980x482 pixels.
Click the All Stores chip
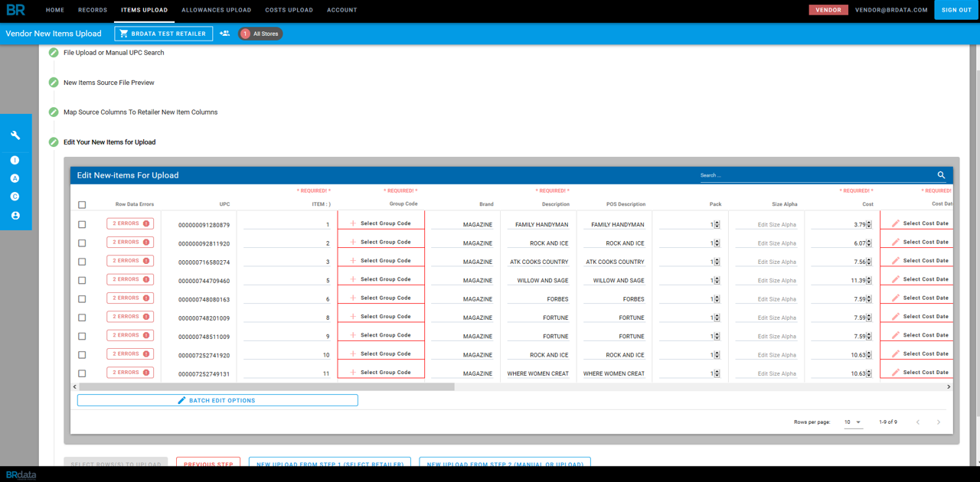coord(260,34)
